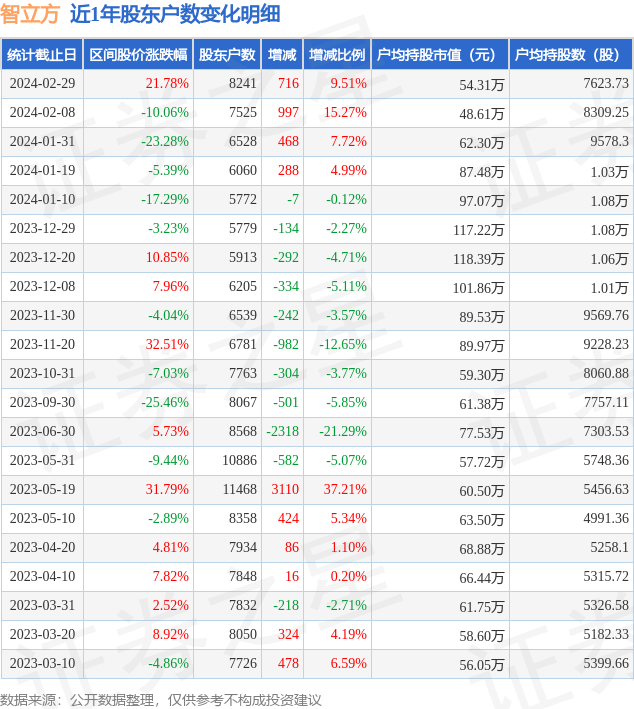The width and height of the screenshot is (634, 709).
Task: Select the 股东户数 column header
Action: coord(228,55)
